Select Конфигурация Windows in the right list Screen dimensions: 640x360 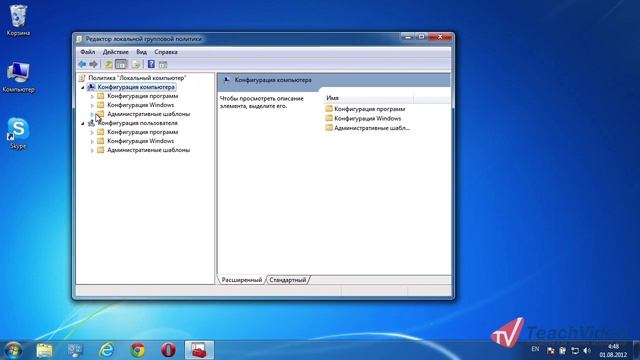point(363,118)
